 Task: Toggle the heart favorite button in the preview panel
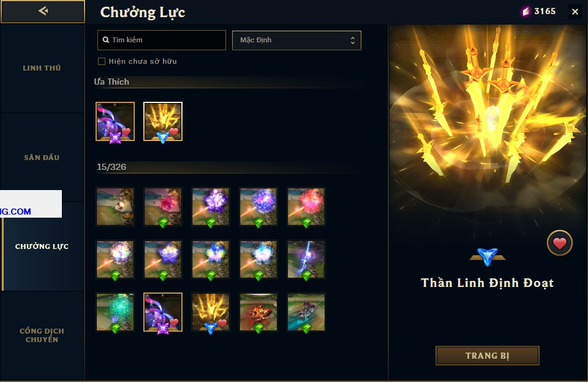coord(559,243)
